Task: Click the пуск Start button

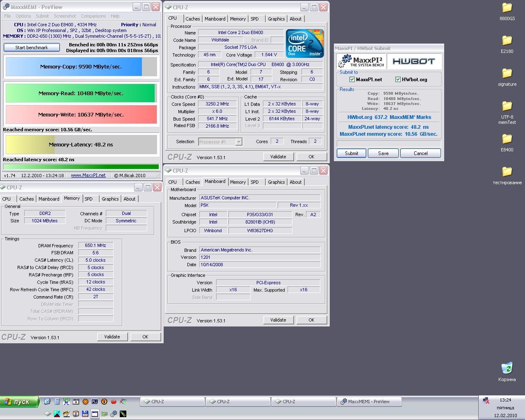Action: tap(19, 402)
